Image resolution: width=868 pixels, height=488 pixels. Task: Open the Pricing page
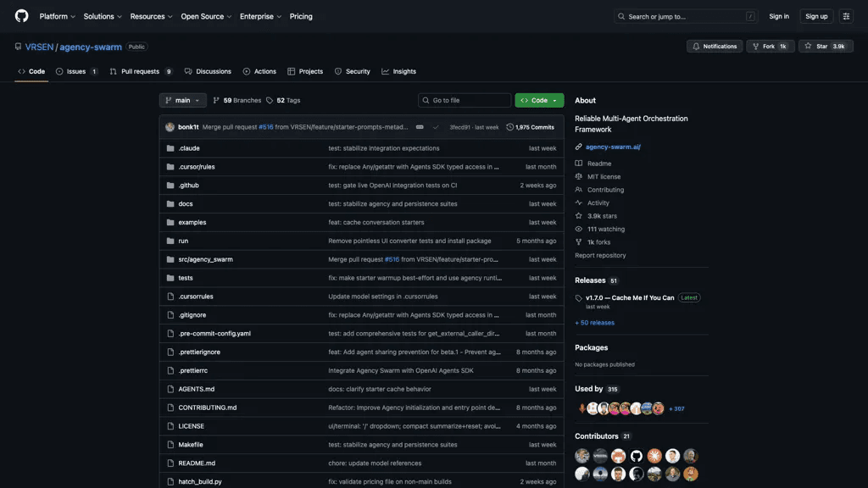point(301,17)
